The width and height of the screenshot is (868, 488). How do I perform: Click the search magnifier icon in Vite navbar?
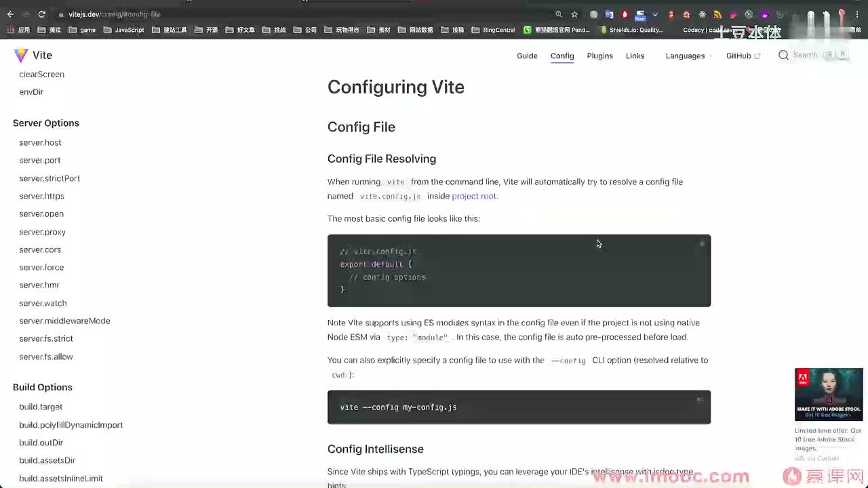tap(783, 56)
